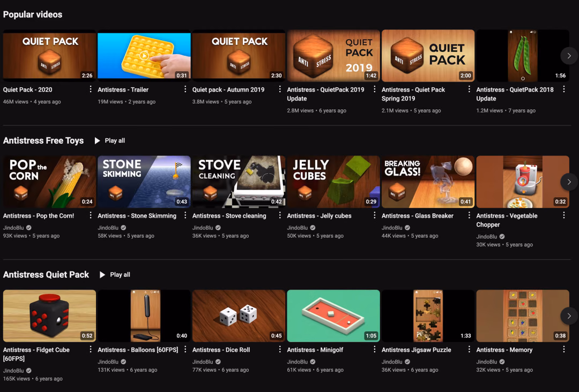Viewport: 579px width, 392px height.
Task: Open options for Antistress - QuietPack 2018 Update
Action: coord(563,89)
